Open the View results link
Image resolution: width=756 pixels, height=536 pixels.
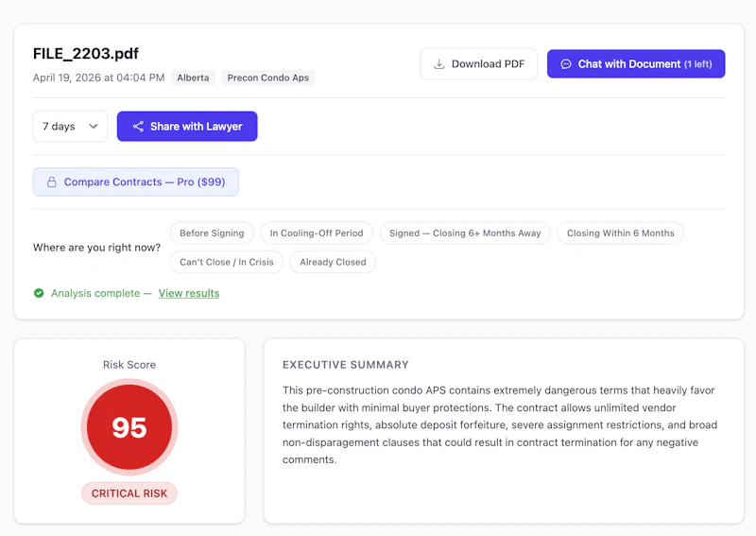(189, 293)
